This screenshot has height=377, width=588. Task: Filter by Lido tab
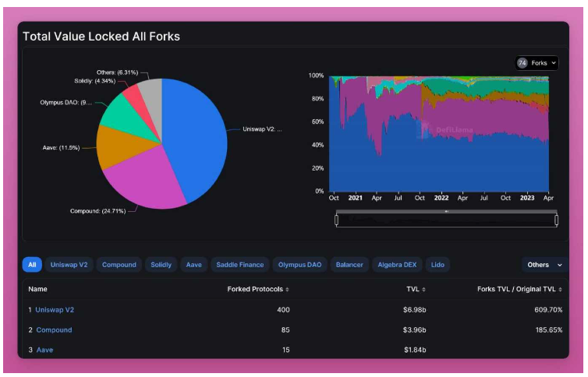[x=437, y=265]
